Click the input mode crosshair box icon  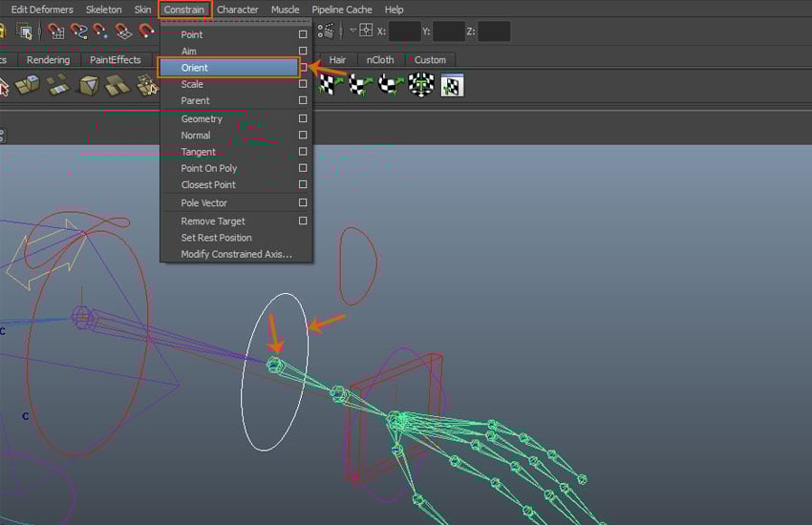click(366, 31)
